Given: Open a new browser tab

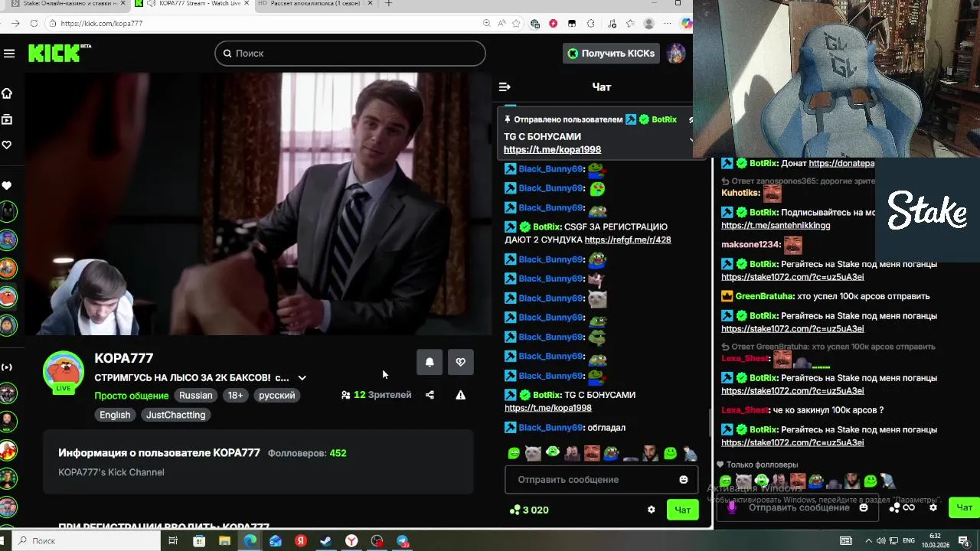Looking at the screenshot, I should [388, 4].
